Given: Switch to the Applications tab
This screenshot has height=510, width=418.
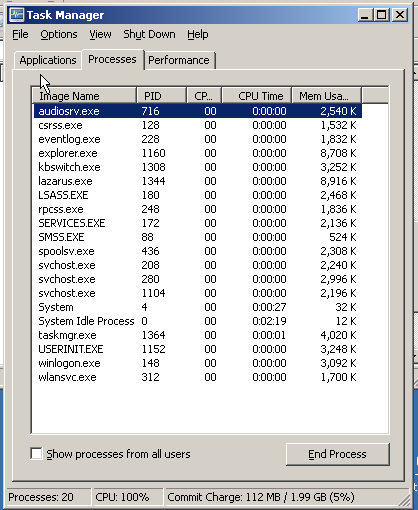Looking at the screenshot, I should [x=48, y=60].
